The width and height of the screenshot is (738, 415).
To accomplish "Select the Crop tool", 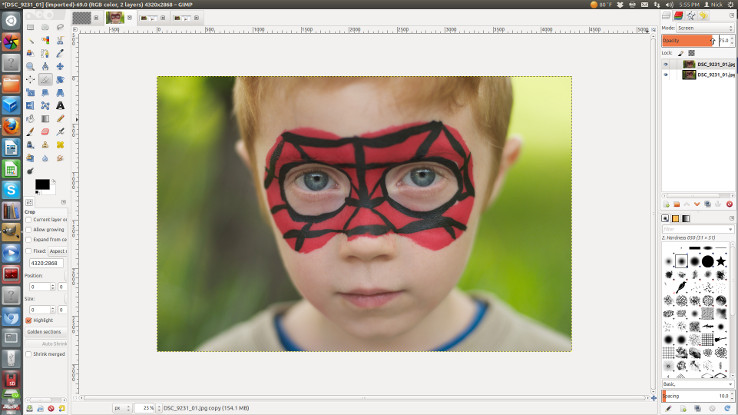I will tap(45, 80).
